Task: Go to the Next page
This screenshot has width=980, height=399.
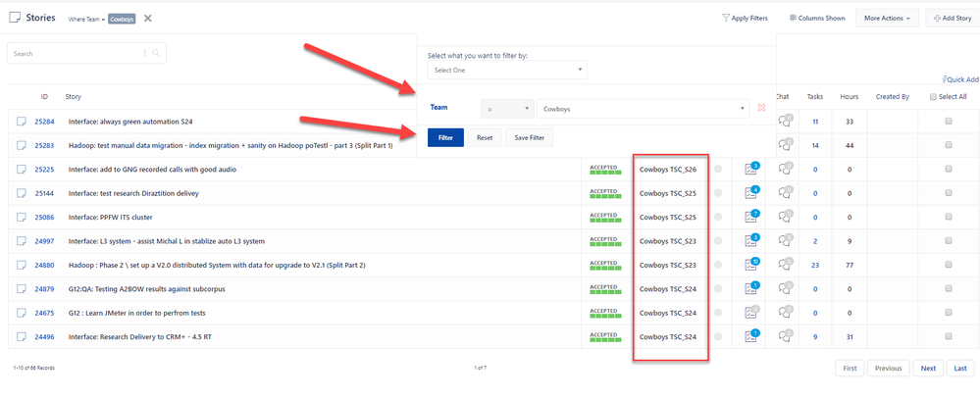Action: (x=928, y=369)
